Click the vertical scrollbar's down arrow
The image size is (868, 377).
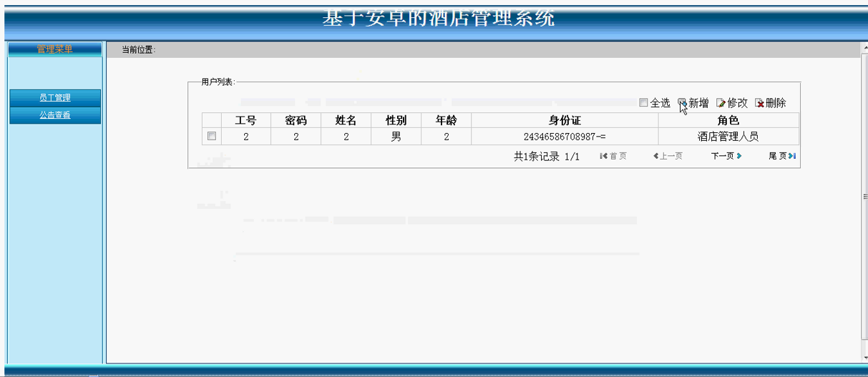click(864, 356)
